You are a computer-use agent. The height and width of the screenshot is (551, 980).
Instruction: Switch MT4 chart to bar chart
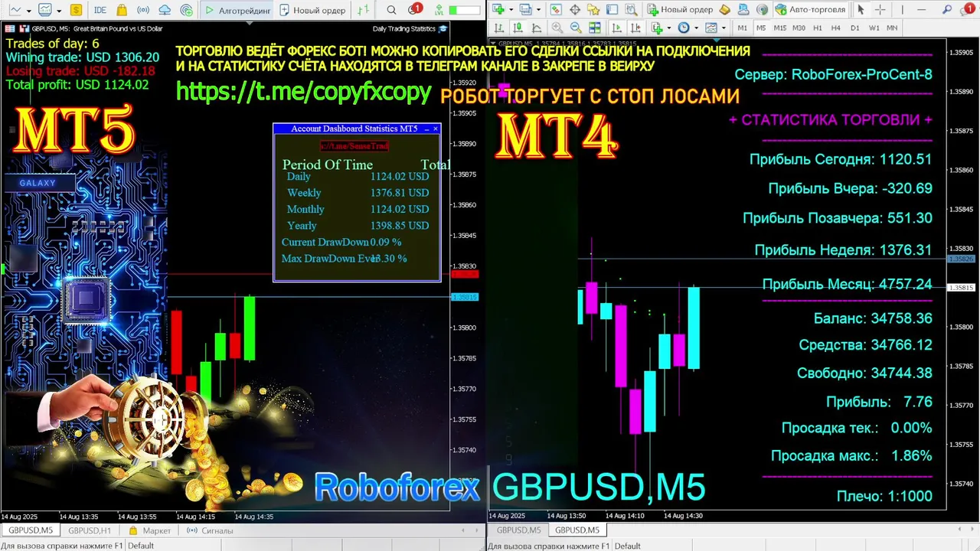click(499, 28)
